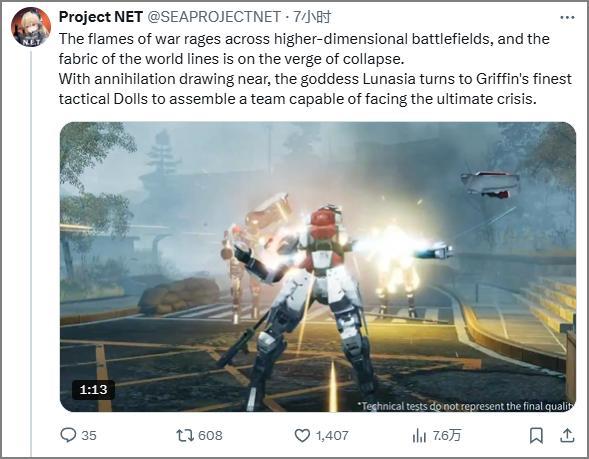
Task: Click the Project NET display name
Action: (x=101, y=17)
